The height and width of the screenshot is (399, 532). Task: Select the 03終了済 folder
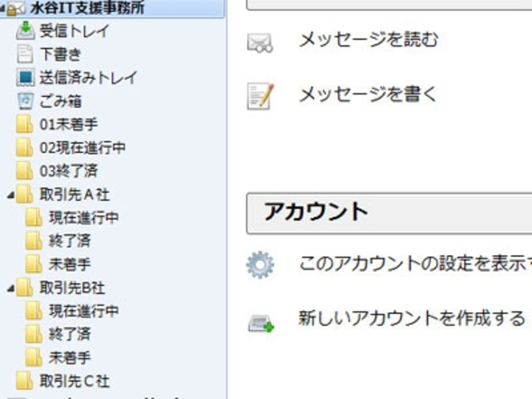[x=69, y=171]
